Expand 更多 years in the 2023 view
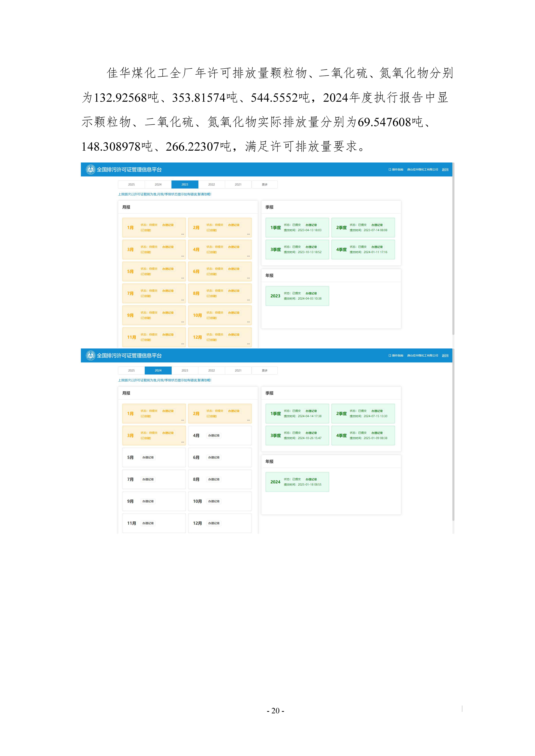The width and height of the screenshot is (535, 756). (x=265, y=184)
